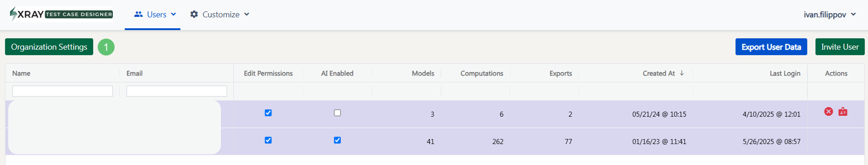The height and width of the screenshot is (165, 868).
Task: Click the Users people icon in navbar
Action: 138,14
